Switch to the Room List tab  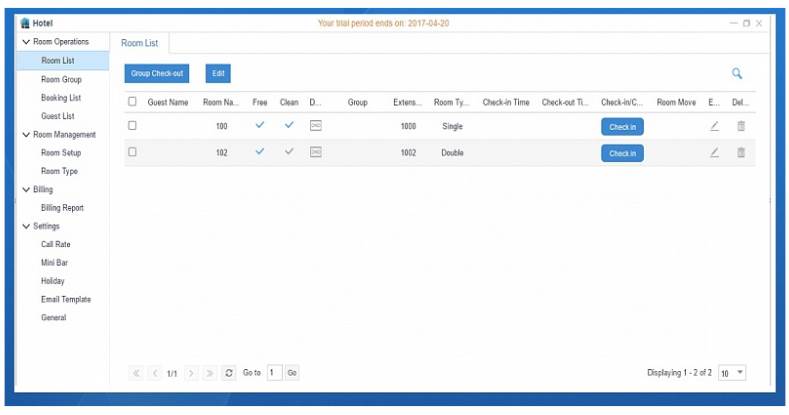click(140, 43)
